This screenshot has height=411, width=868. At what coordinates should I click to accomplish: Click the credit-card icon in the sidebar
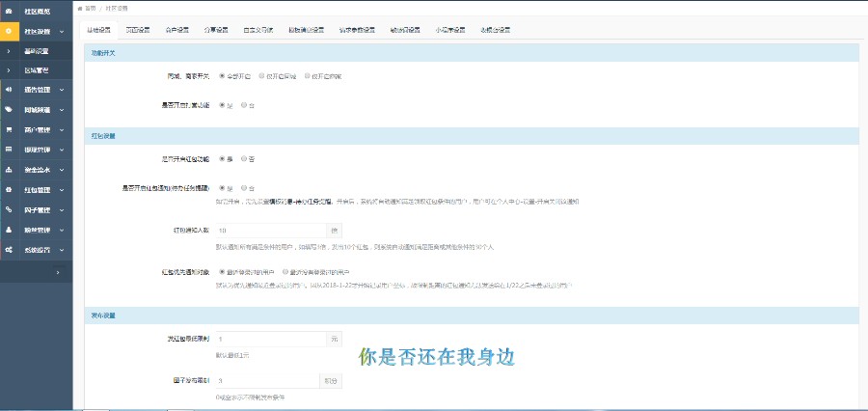[9, 150]
